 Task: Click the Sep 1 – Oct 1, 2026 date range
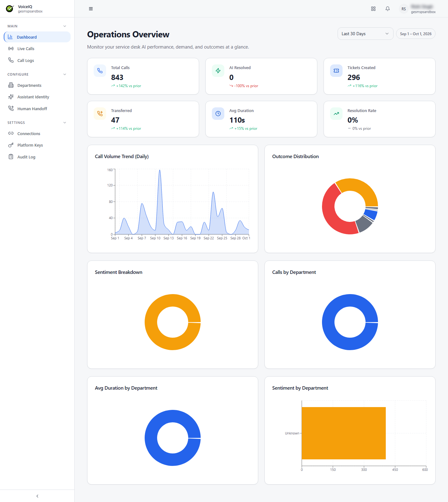[x=416, y=34]
